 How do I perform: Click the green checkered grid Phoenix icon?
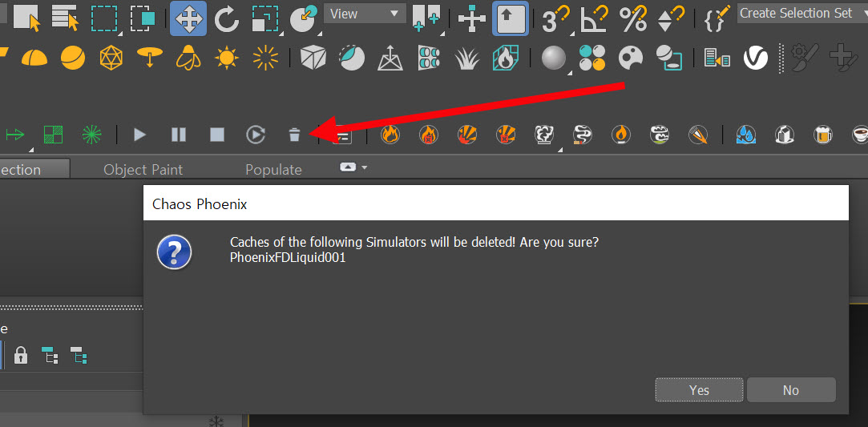click(x=53, y=135)
